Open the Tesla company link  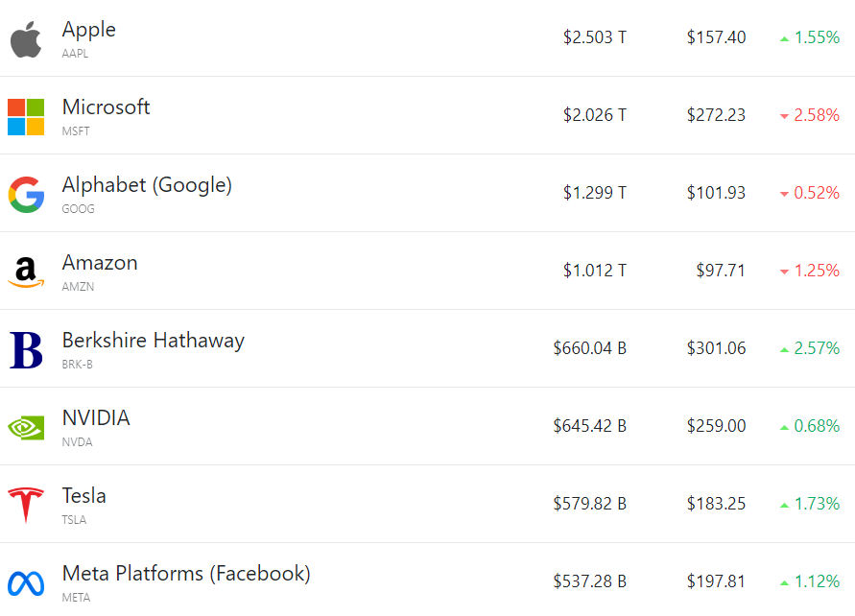pos(84,496)
